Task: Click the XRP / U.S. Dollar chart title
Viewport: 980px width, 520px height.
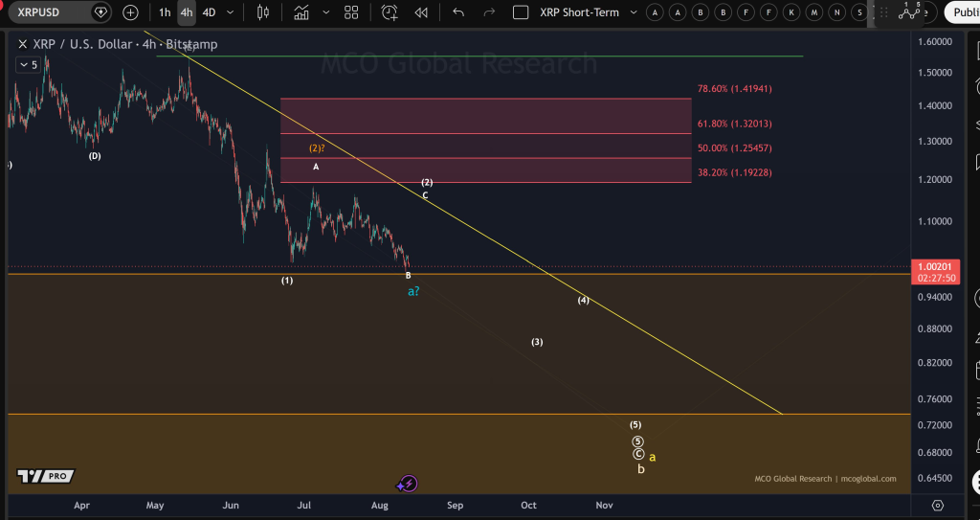Action: [x=125, y=44]
